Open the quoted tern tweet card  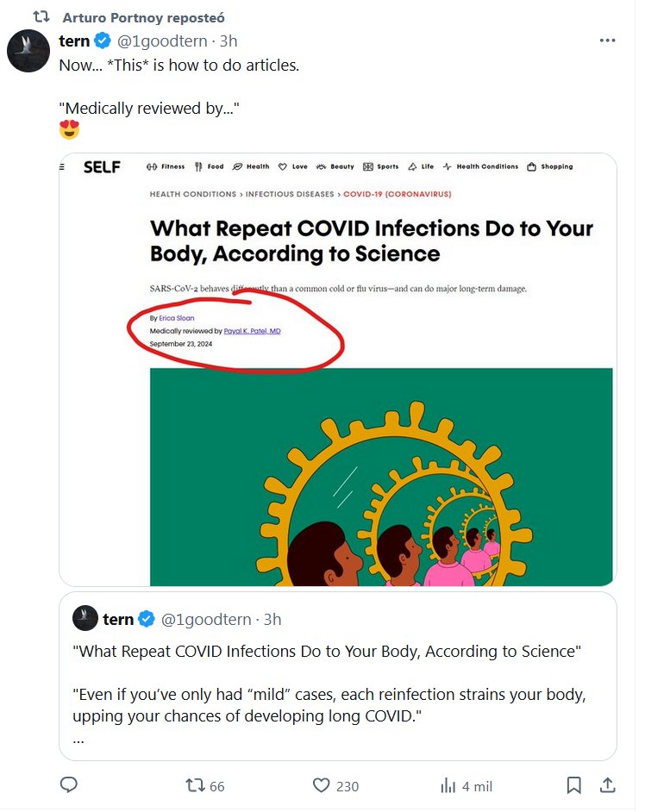click(x=338, y=677)
